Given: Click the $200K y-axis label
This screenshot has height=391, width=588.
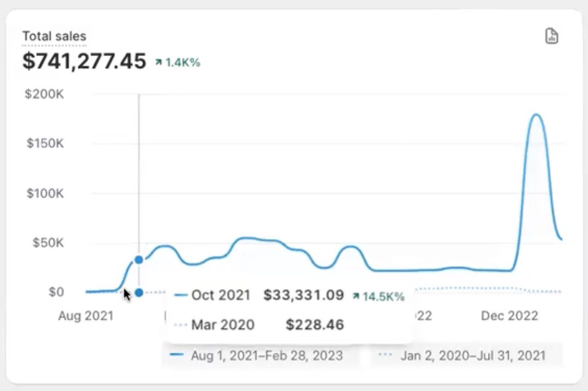Looking at the screenshot, I should [x=44, y=94].
